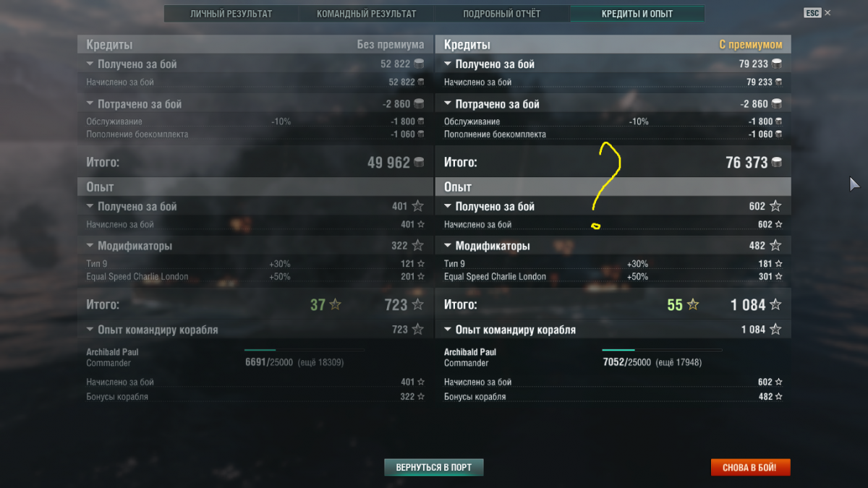Click the star icon next to free XP 37
This screenshot has height=488, width=868.
335,305
